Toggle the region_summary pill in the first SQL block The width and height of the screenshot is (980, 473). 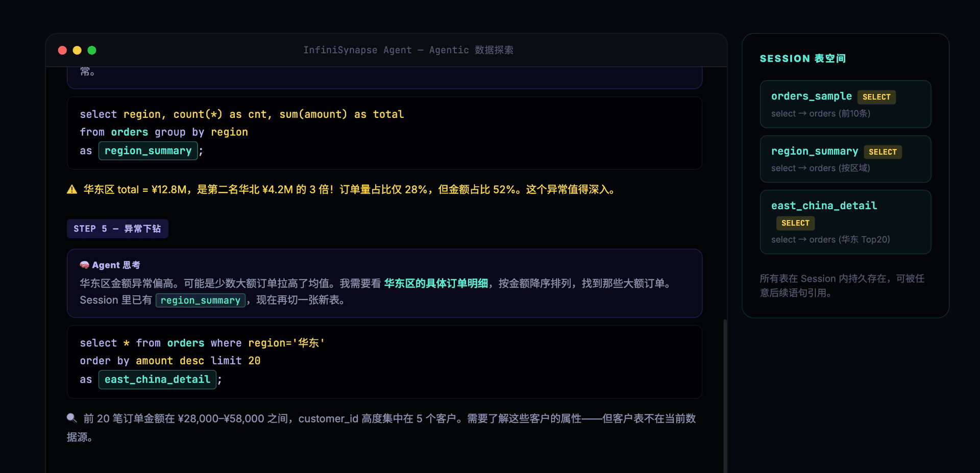coord(148,151)
